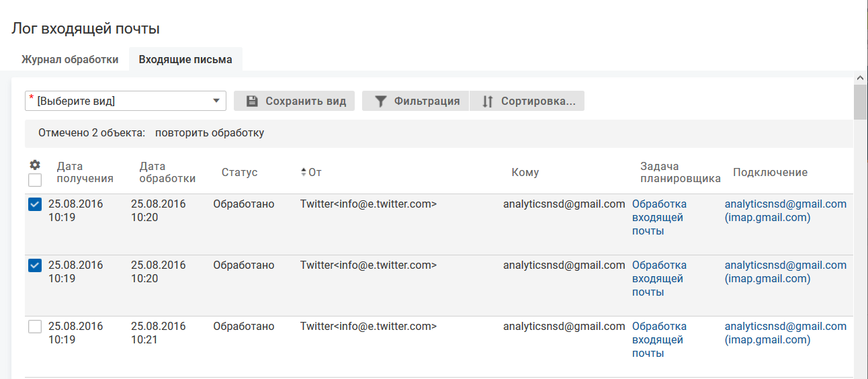Viewport: 868px width, 379px height.
Task: Toggle the select-all checkbox in table header
Action: tap(35, 180)
